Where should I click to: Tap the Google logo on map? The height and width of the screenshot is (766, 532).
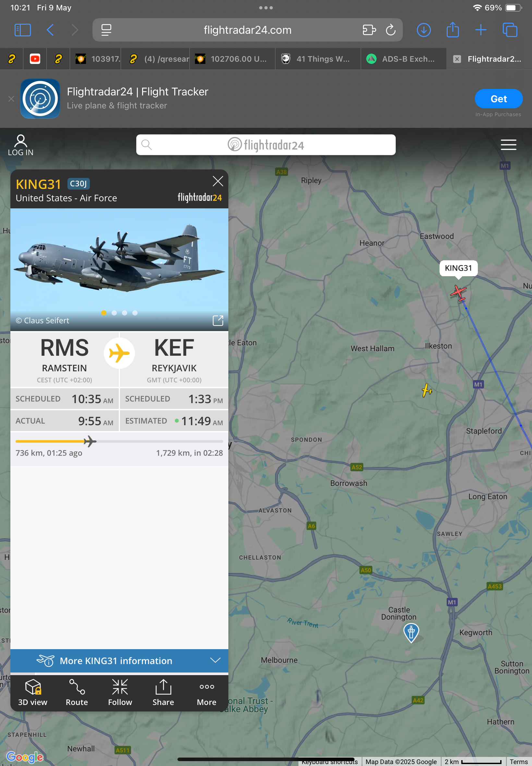pyautogui.click(x=25, y=757)
